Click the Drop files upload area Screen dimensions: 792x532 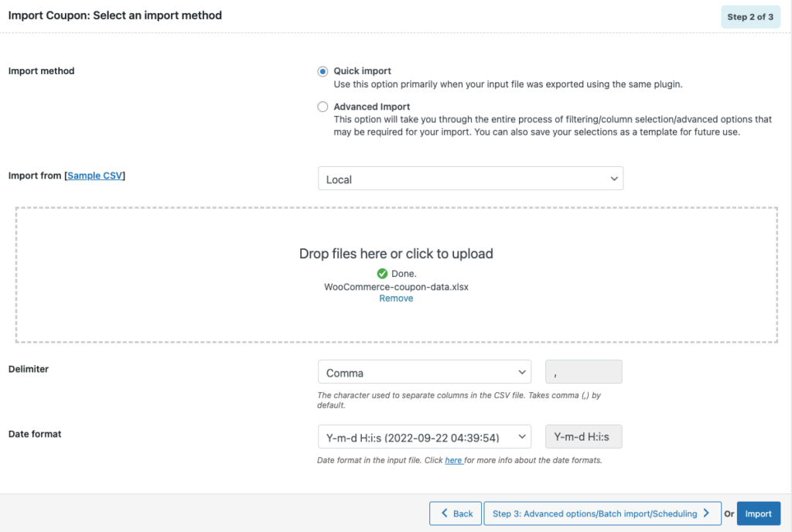[396, 275]
